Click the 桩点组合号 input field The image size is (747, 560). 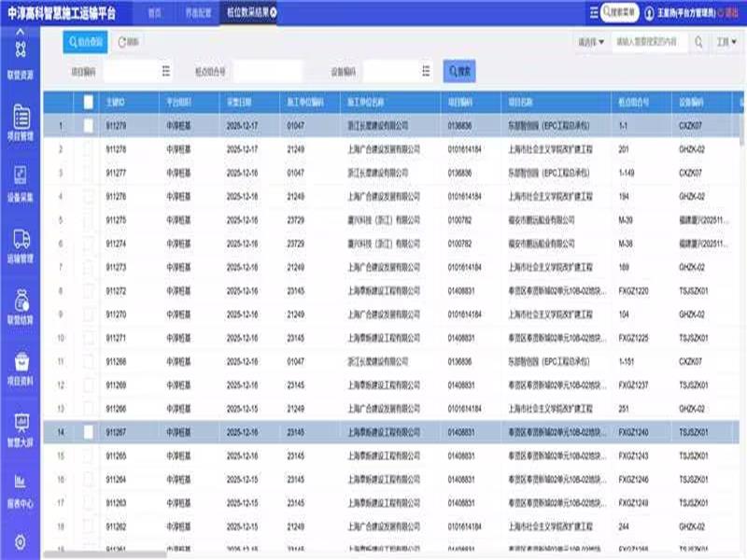point(268,71)
